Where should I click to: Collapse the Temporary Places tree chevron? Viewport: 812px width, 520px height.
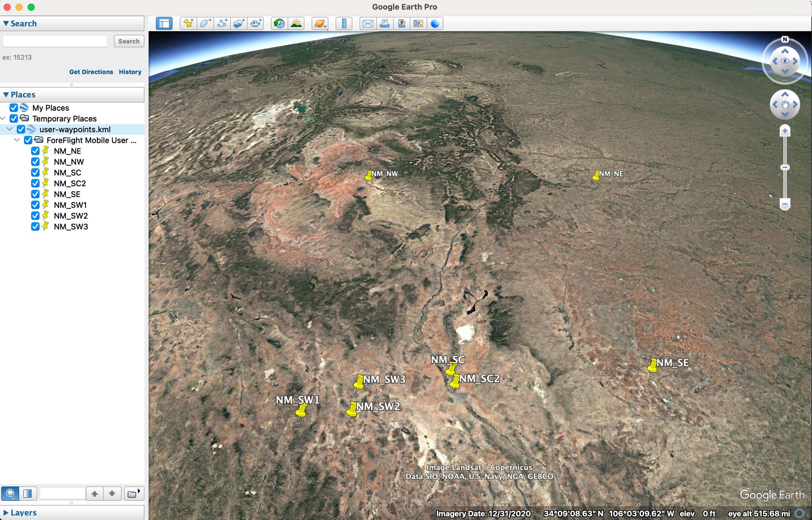(3, 118)
